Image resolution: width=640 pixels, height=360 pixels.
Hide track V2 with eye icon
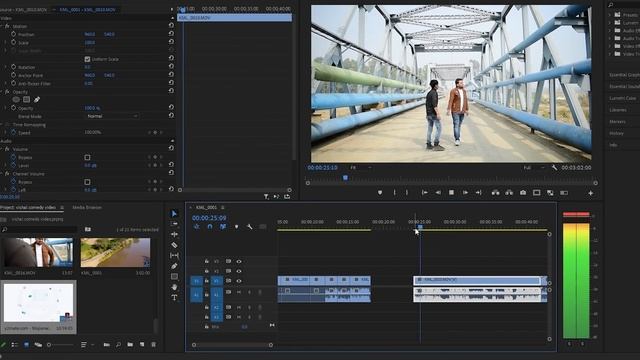[239, 271]
